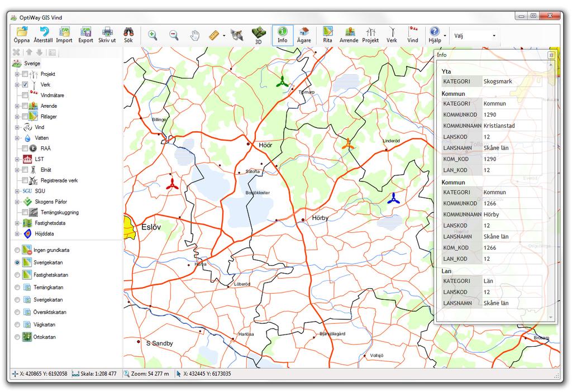Expand the LST tree node
The height and width of the screenshot is (392, 572).
[x=17, y=159]
